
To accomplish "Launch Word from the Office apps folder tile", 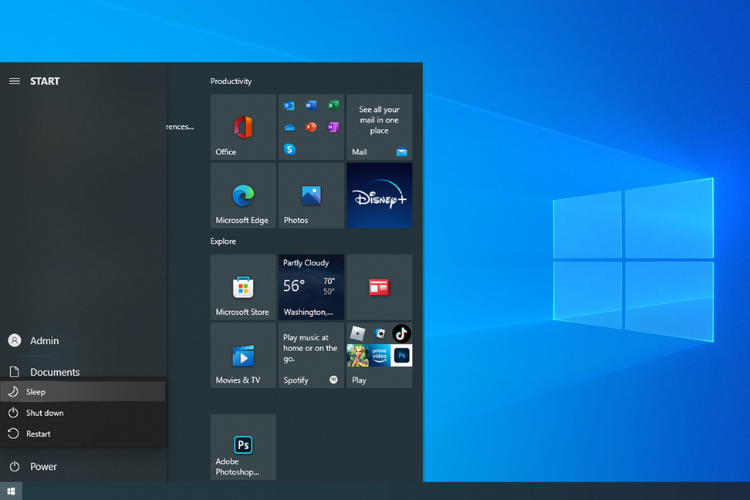I will [x=311, y=105].
